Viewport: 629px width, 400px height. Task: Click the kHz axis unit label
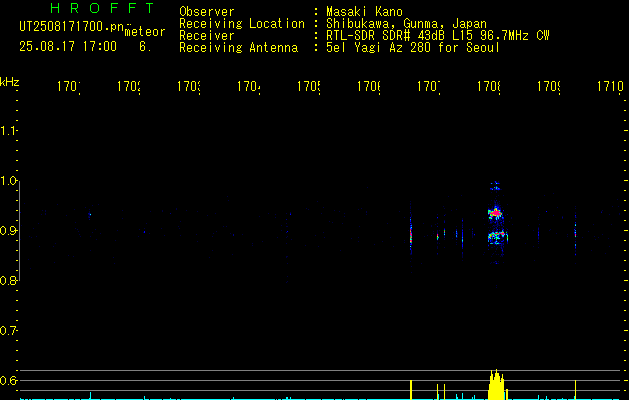point(10,82)
